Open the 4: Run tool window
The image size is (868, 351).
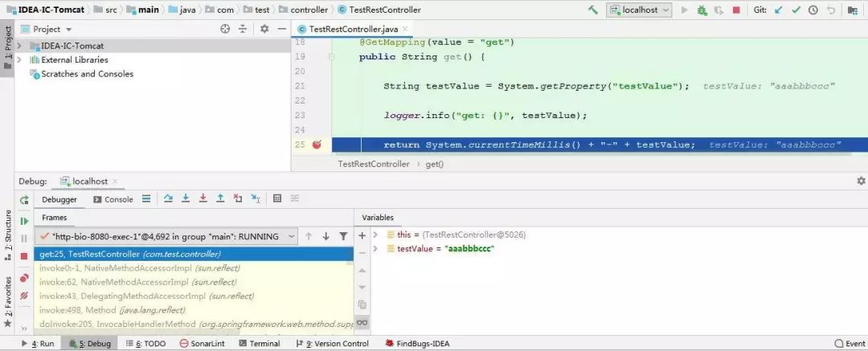[38, 343]
